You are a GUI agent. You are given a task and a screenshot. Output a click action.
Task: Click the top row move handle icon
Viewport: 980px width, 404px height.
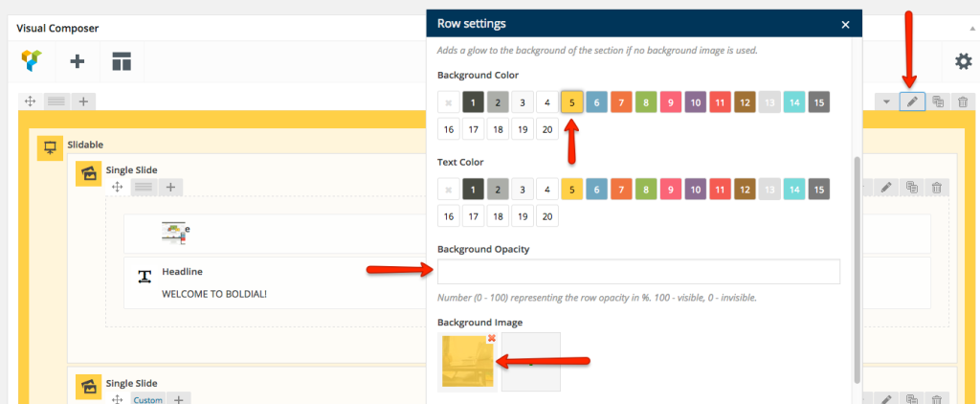click(x=30, y=101)
